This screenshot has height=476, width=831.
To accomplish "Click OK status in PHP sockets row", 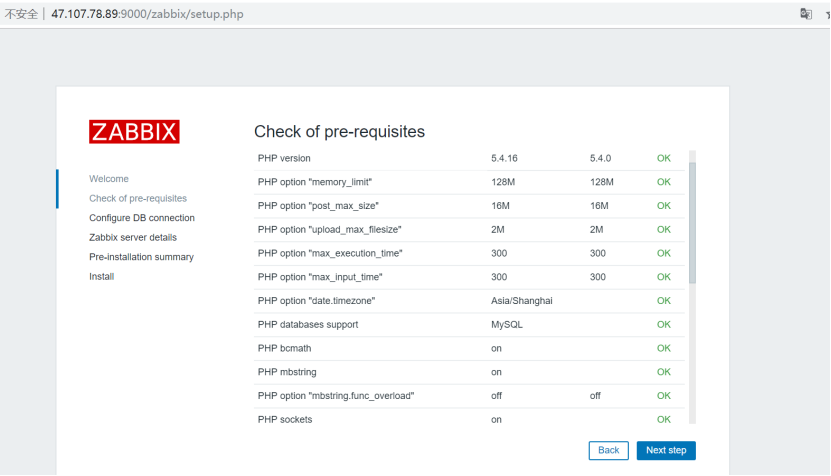I will (x=664, y=419).
